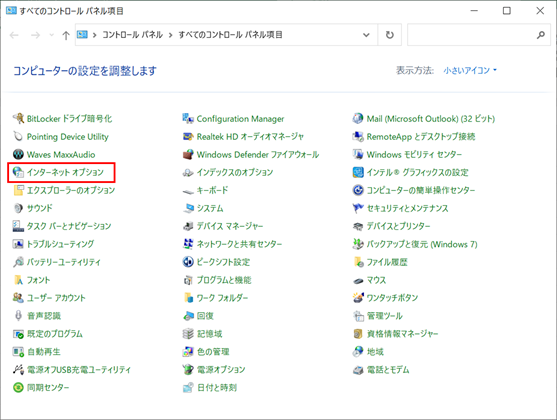Open the ファイル履歴 link
The width and height of the screenshot is (557, 420).
click(387, 262)
